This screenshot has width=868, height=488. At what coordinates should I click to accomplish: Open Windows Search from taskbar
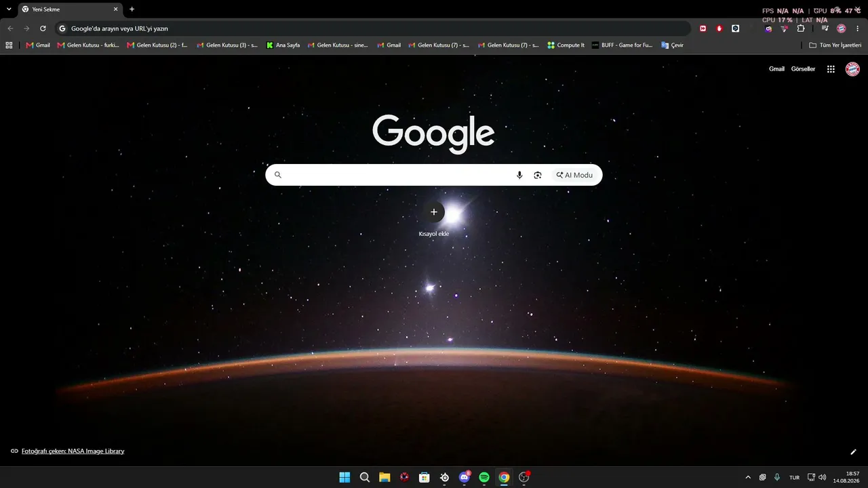point(365,477)
